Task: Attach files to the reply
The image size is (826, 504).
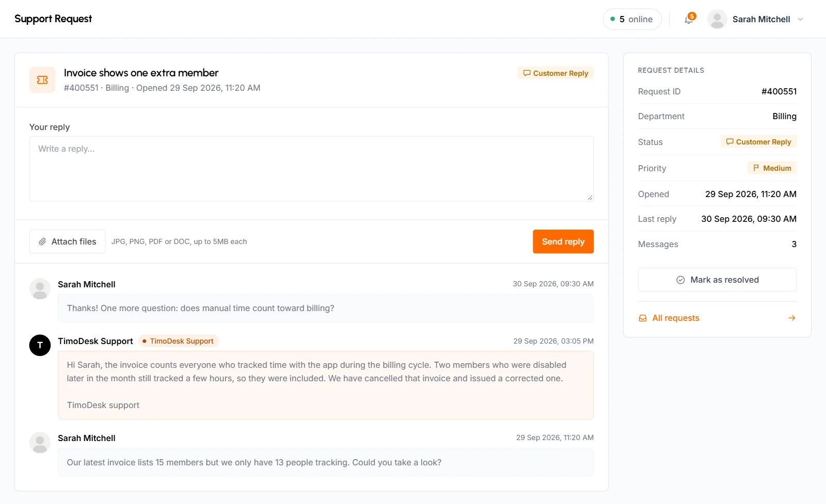Action: (x=68, y=241)
